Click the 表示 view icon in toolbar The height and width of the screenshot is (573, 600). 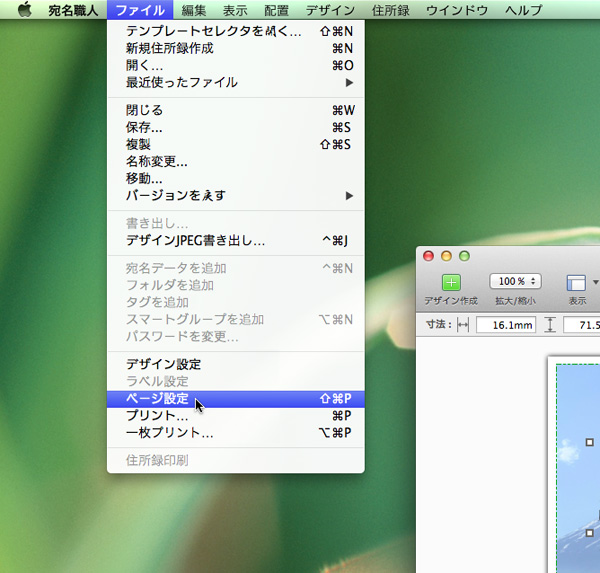[x=576, y=283]
